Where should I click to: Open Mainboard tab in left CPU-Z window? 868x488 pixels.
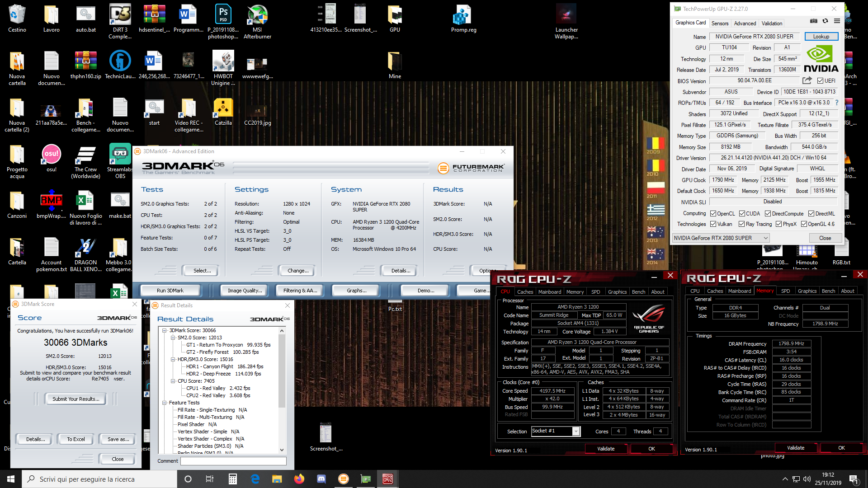549,292
